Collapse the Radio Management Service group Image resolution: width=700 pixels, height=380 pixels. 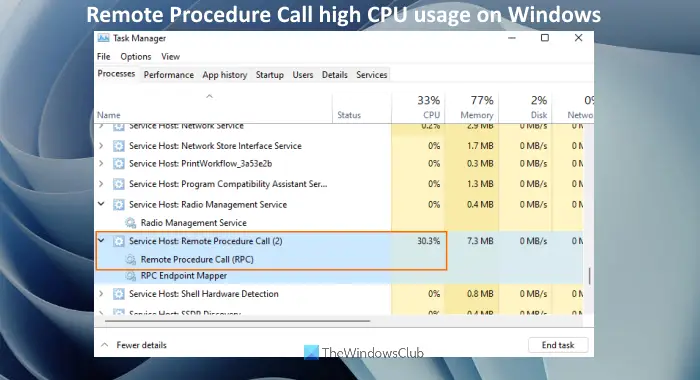pyautogui.click(x=101, y=204)
